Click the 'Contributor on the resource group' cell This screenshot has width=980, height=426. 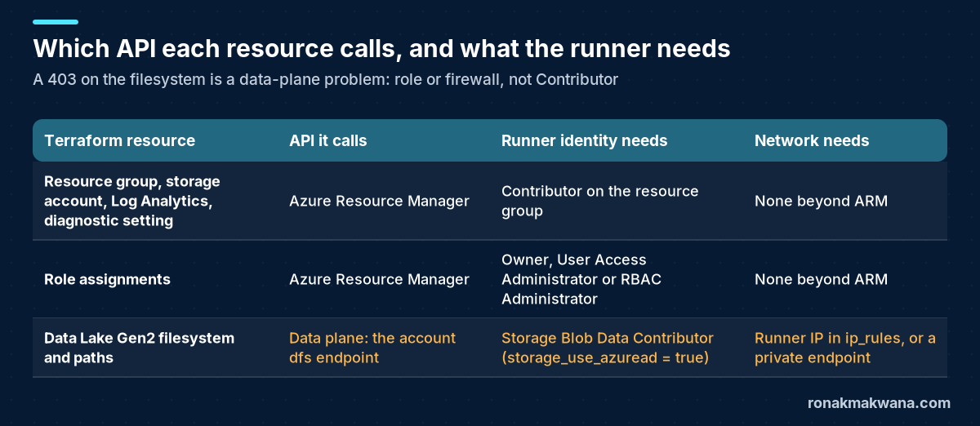(600, 201)
